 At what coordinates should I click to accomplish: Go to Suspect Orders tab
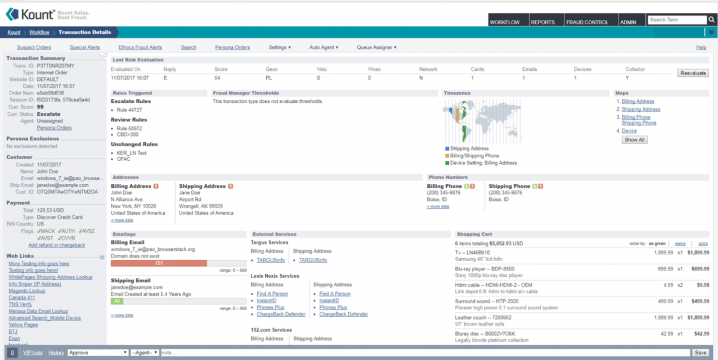pos(34,47)
